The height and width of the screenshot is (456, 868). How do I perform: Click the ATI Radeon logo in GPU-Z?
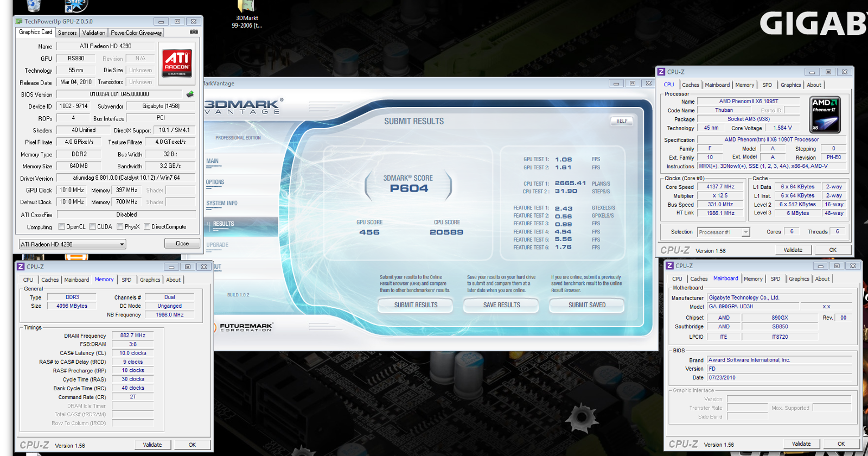coord(177,63)
